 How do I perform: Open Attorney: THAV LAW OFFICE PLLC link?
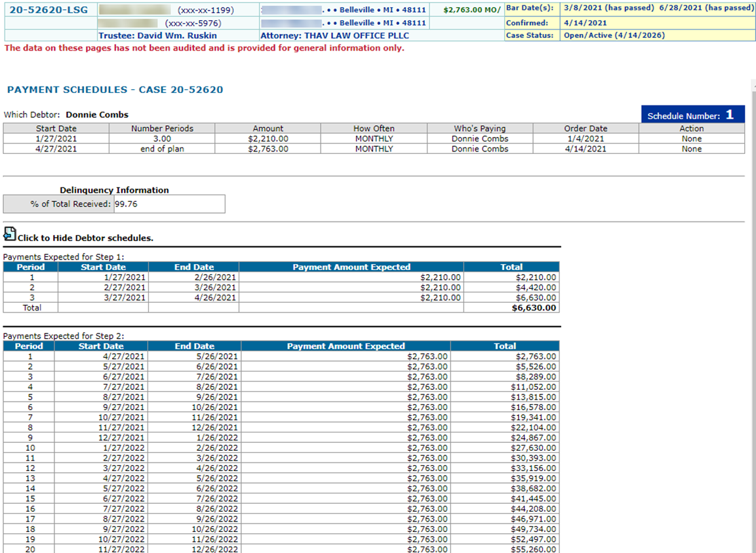click(334, 35)
